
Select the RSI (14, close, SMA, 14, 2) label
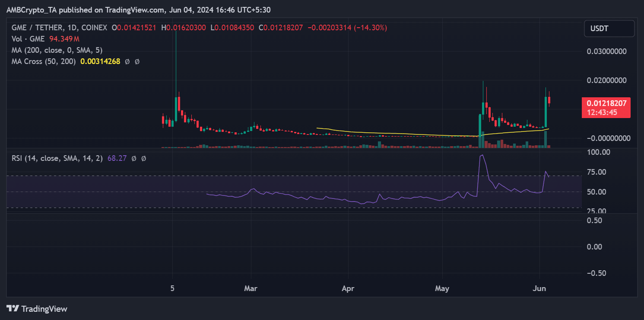click(57, 158)
